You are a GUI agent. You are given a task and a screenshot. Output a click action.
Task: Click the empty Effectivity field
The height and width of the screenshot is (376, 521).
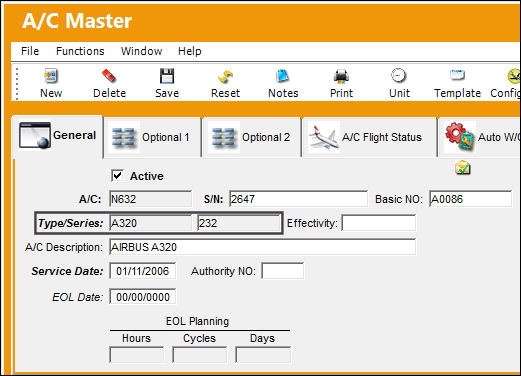tap(379, 223)
